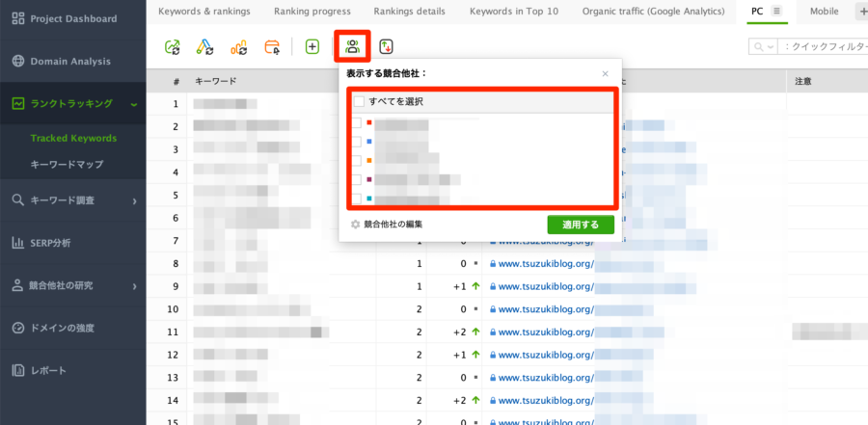This screenshot has width=868, height=425.
Task: Open the quick filter search dropdown
Action: coord(763,47)
